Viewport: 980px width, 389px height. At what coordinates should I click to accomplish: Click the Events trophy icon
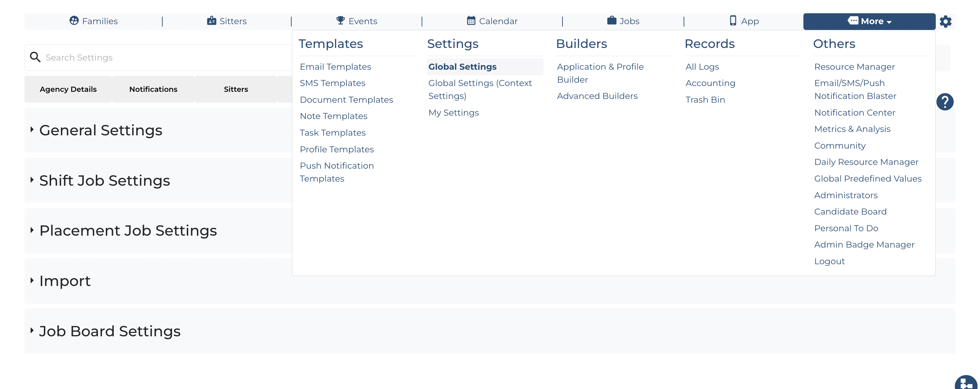(x=341, y=20)
